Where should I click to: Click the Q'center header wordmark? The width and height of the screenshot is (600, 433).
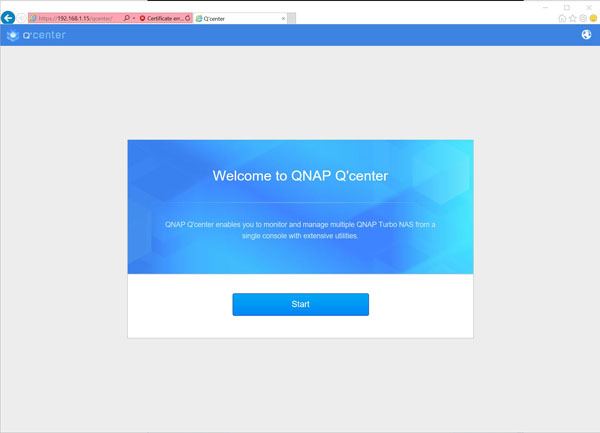pos(44,35)
